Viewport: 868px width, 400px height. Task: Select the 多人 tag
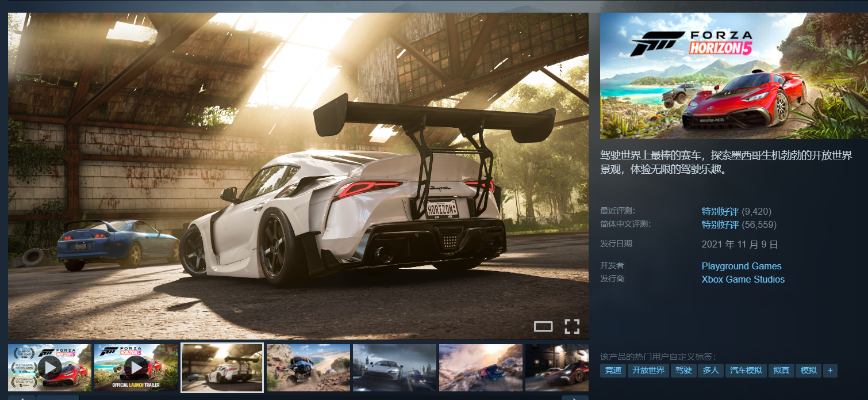[710, 370]
